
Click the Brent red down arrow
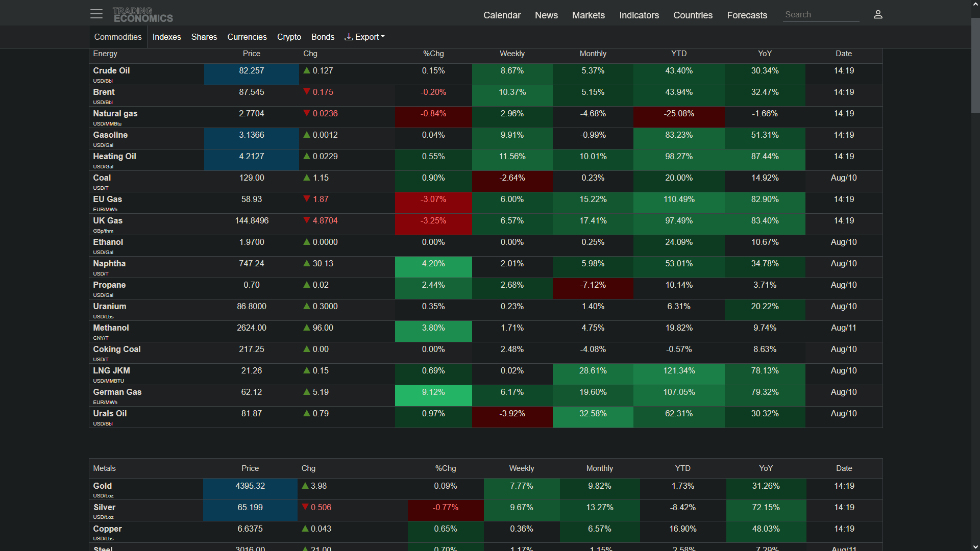[x=307, y=92]
